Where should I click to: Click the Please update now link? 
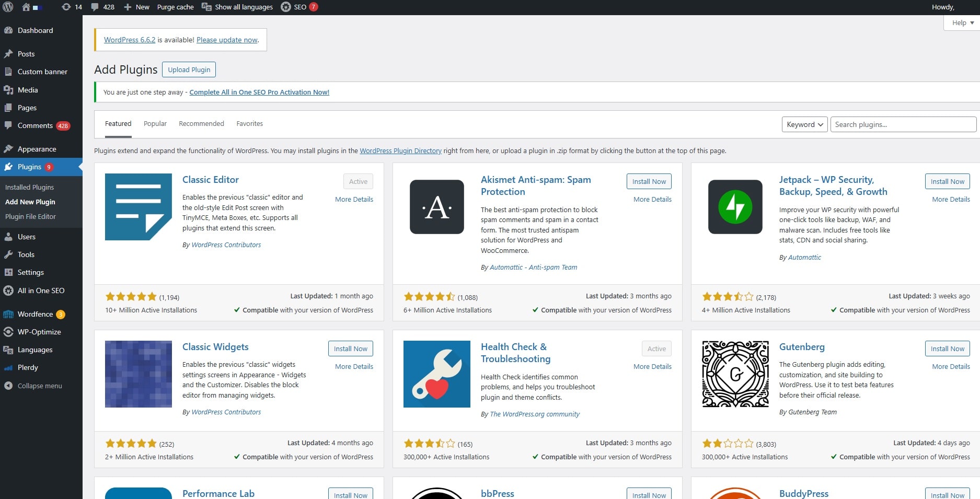click(227, 40)
